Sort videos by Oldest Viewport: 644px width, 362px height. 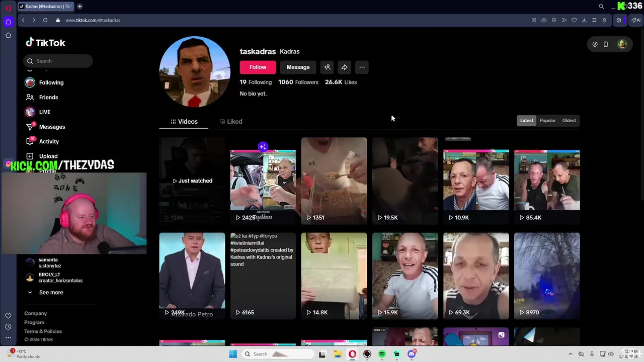(x=569, y=121)
